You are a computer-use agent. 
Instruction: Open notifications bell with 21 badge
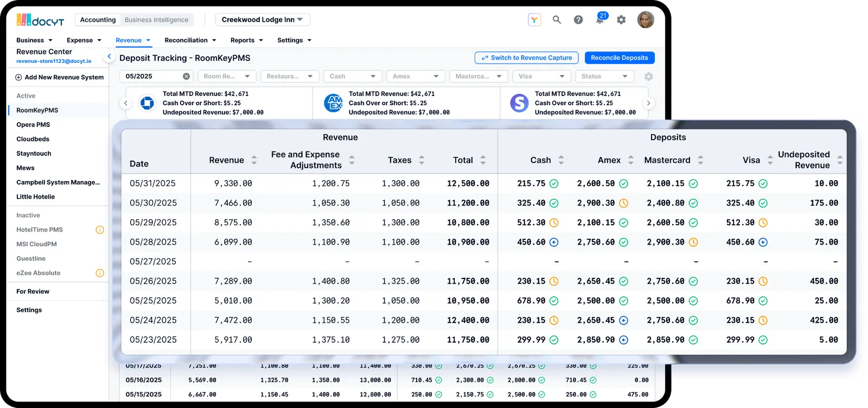tap(601, 18)
